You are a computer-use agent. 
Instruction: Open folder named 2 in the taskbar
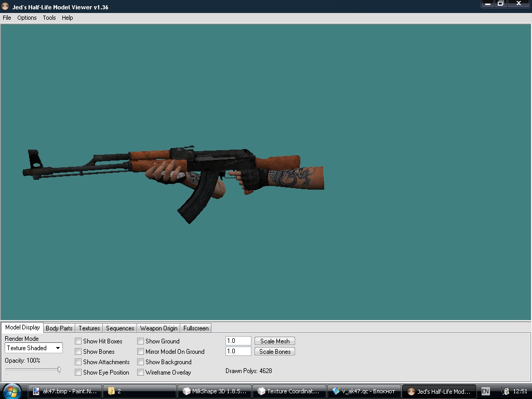coord(139,391)
